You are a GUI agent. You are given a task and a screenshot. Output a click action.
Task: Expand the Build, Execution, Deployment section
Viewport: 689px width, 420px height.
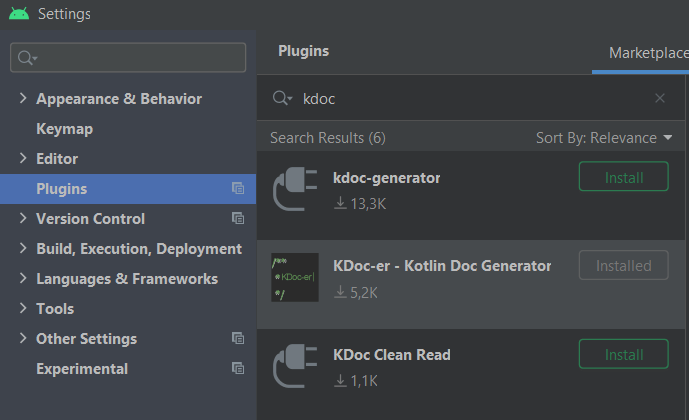[x=23, y=248]
